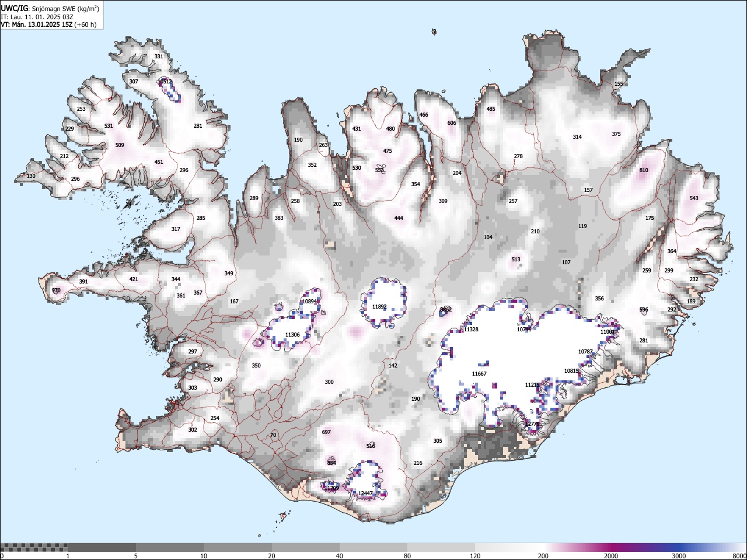
Task: Click the glacier value 12447 in the south
Action: (365, 494)
